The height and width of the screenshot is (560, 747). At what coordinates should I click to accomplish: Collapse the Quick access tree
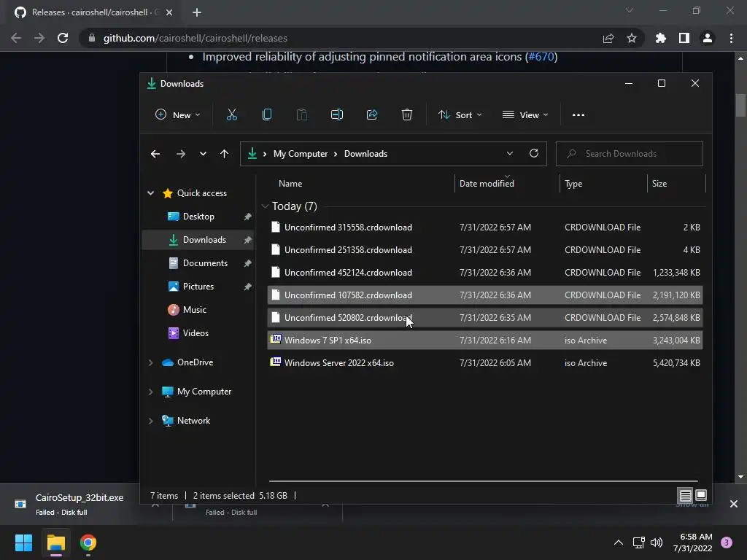[x=150, y=192]
